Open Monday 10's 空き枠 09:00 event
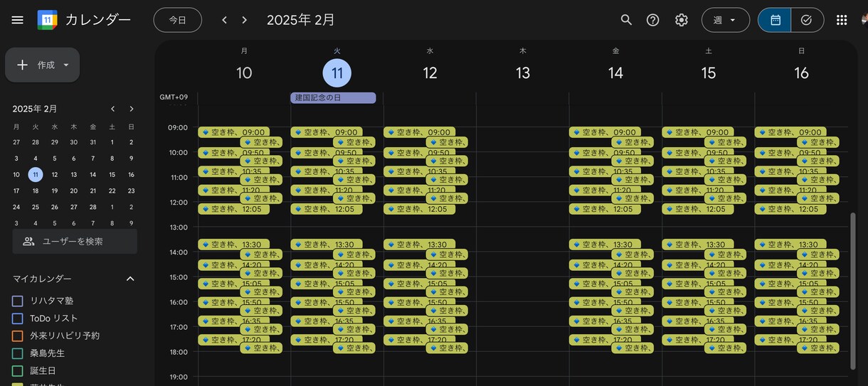This screenshot has width=868, height=386. [x=234, y=132]
